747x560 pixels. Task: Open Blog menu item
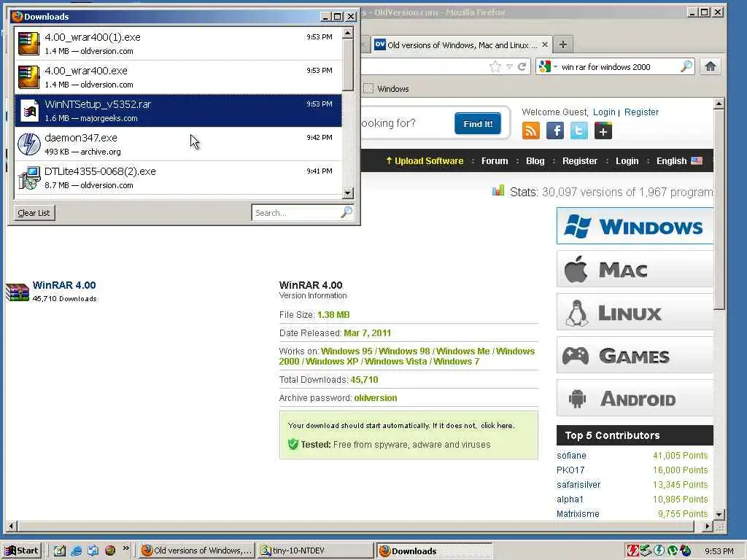point(535,161)
